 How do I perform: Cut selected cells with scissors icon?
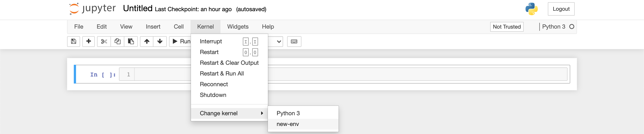(x=104, y=41)
